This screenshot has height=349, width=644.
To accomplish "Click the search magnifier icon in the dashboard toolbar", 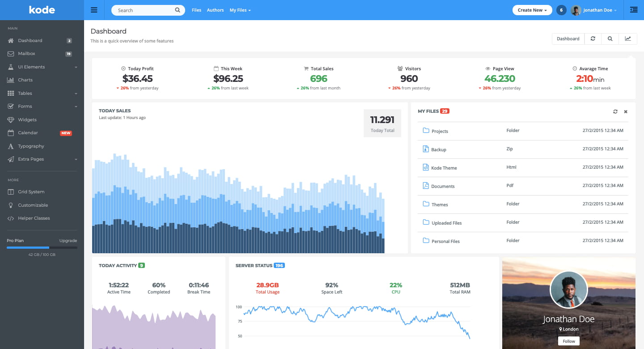I will point(610,38).
